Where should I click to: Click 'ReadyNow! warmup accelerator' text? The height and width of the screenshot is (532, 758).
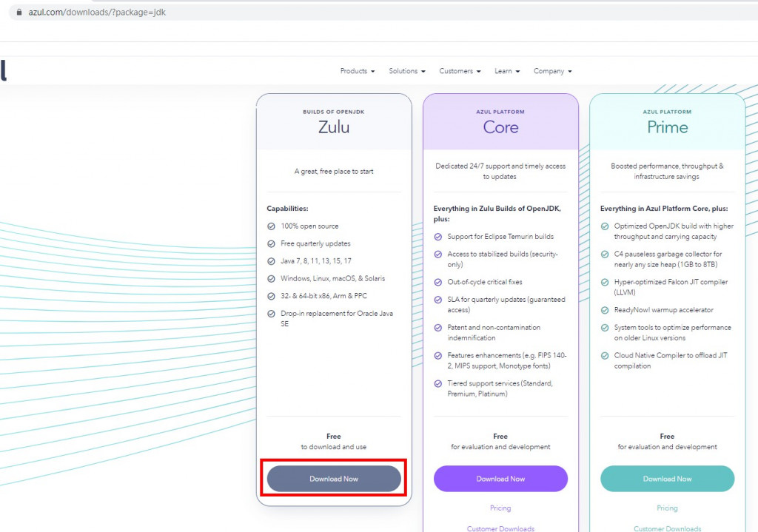[x=664, y=310]
